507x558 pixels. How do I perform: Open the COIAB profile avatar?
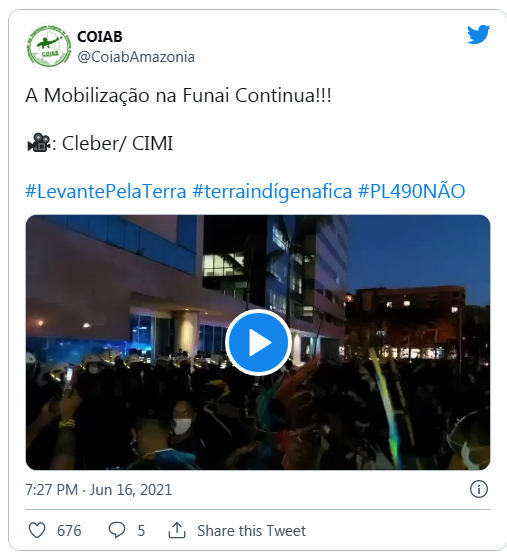pyautogui.click(x=49, y=46)
